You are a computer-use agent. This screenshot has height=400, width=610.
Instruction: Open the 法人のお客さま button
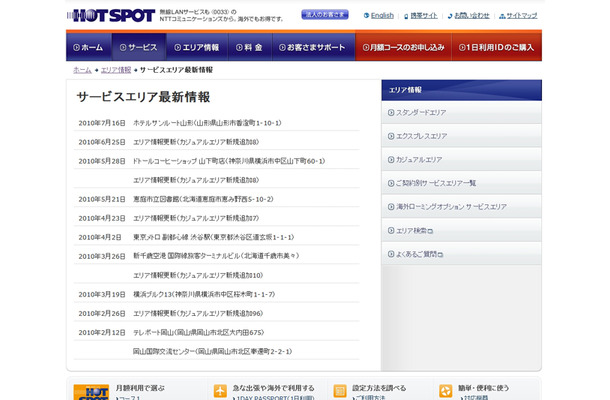point(325,15)
